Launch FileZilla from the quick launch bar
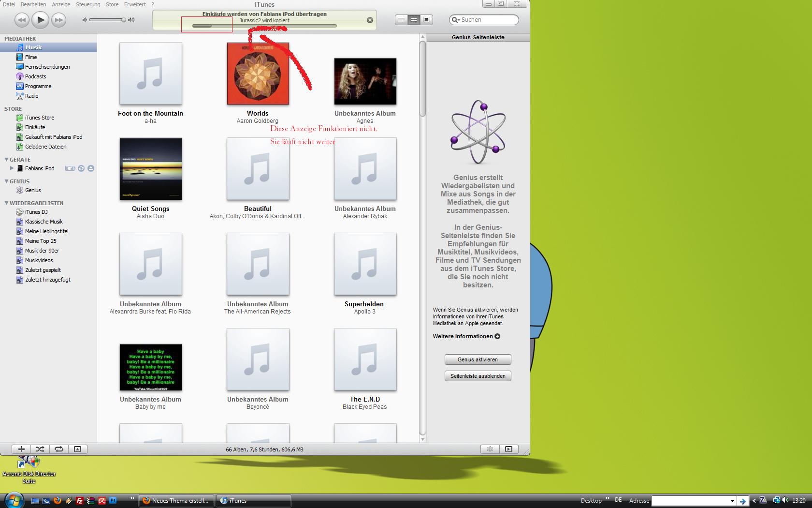Image resolution: width=812 pixels, height=508 pixels. [x=79, y=501]
